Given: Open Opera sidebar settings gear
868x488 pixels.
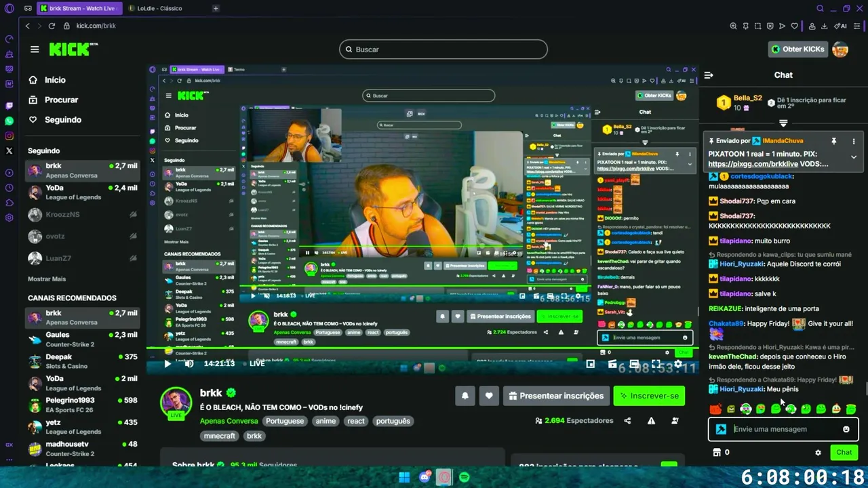Looking at the screenshot, I should pos(9,218).
